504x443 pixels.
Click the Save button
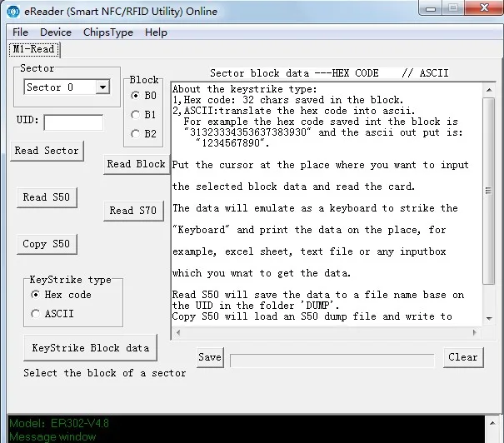pos(210,357)
